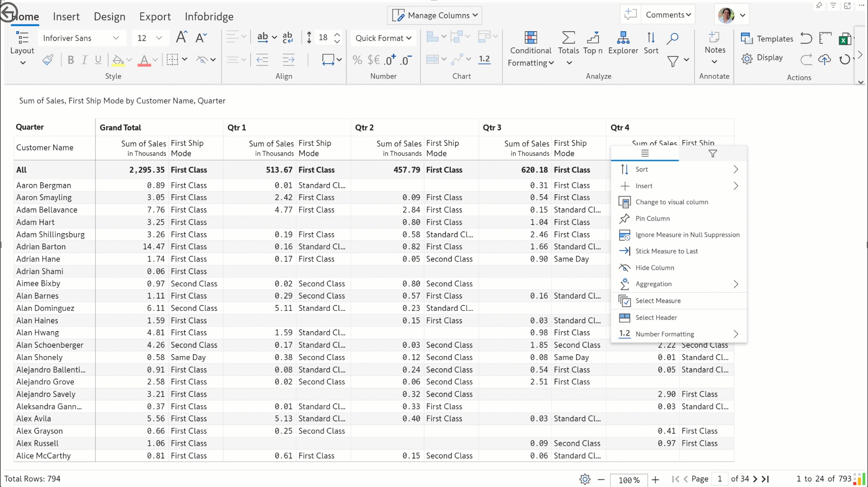Click the Totals sigma icon
868x487 pixels.
click(x=568, y=38)
